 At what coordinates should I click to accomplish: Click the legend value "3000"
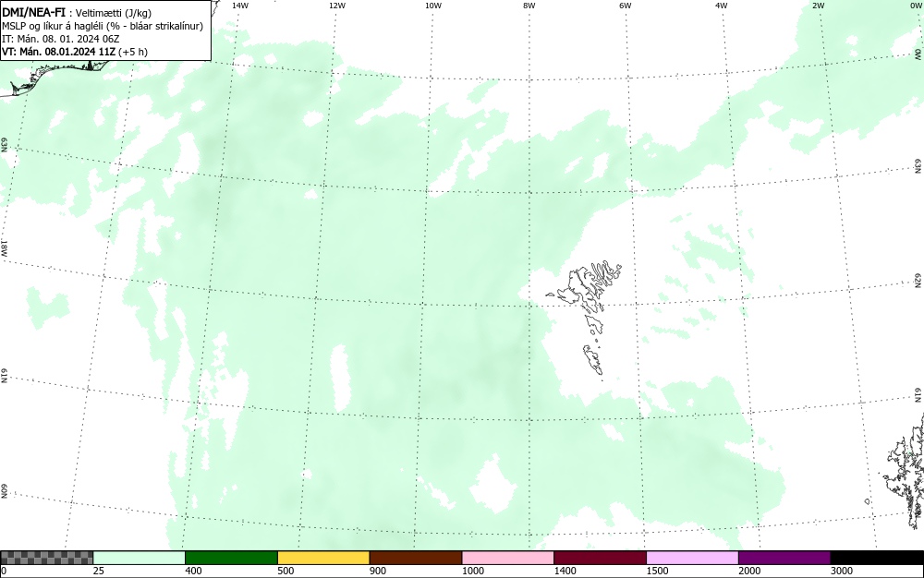[842, 571]
